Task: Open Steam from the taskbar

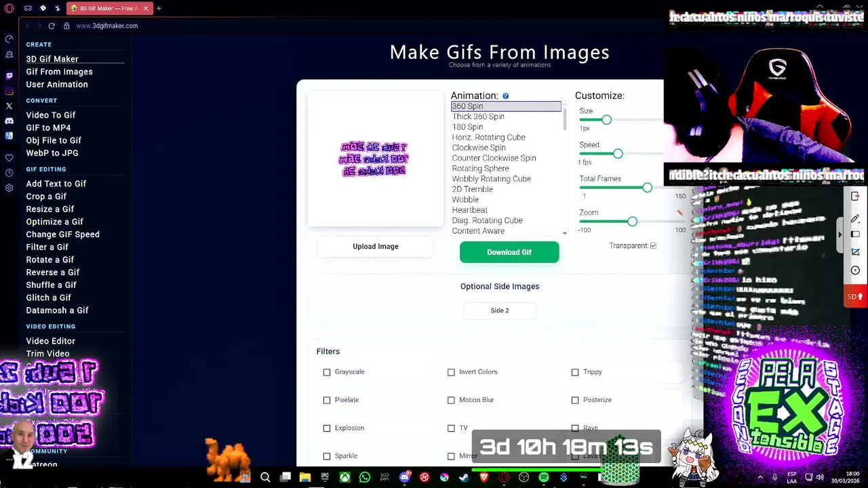Action: tap(464, 477)
